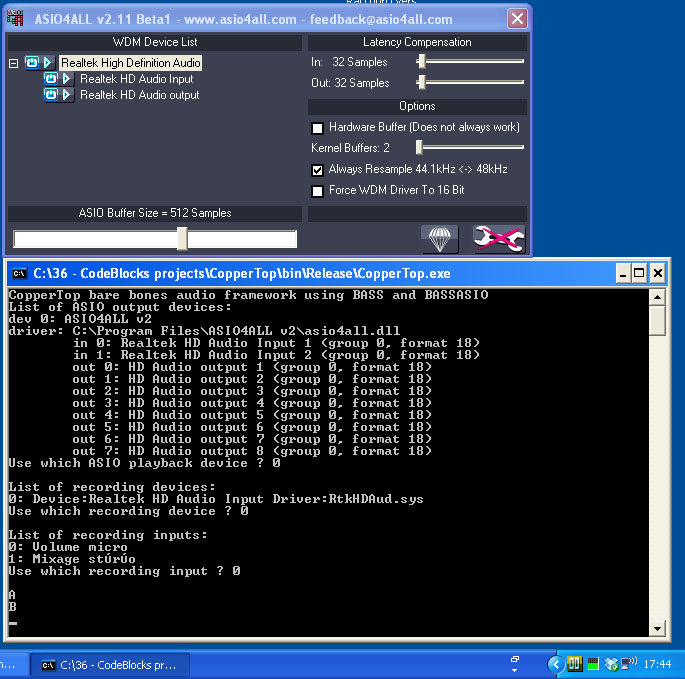Select Realtek HD Audio Input entry
This screenshot has width=685, height=679.
(x=136, y=79)
